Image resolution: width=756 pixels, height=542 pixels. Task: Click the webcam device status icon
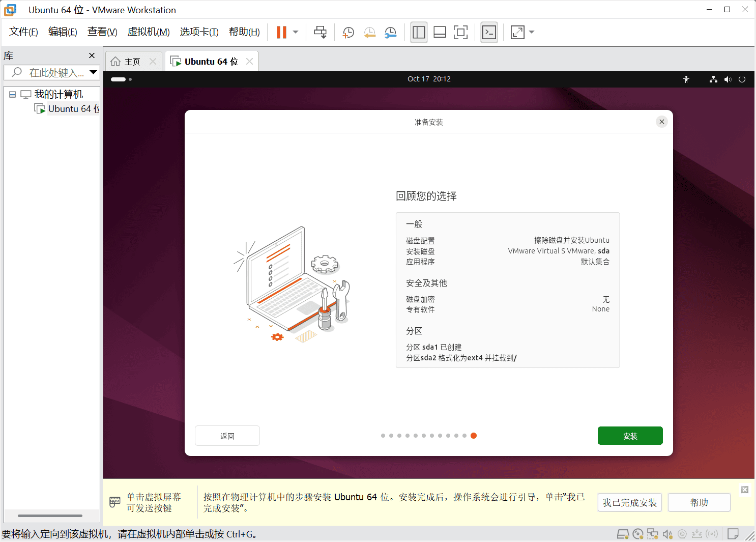coord(682,534)
